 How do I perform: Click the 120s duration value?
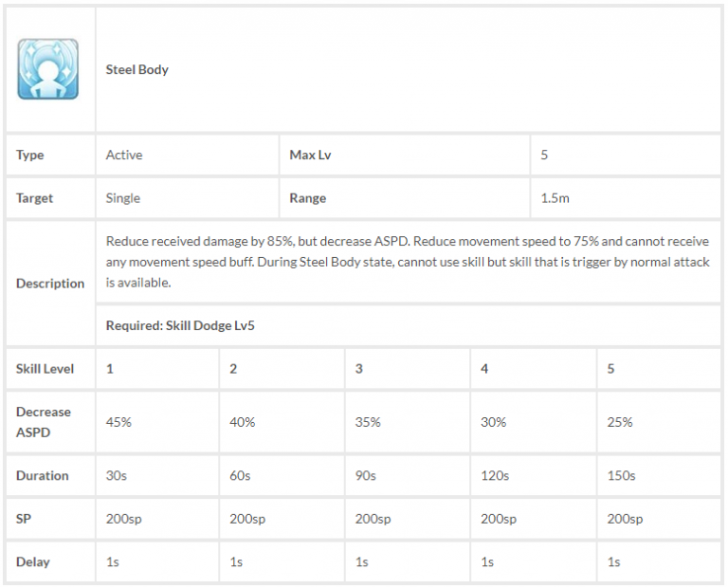[x=495, y=475]
